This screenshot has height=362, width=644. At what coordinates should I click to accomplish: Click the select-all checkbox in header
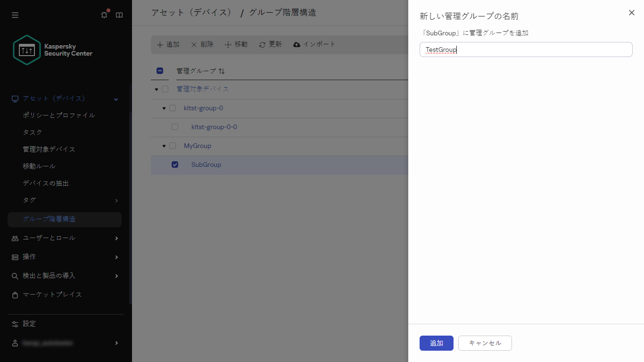[x=160, y=71]
